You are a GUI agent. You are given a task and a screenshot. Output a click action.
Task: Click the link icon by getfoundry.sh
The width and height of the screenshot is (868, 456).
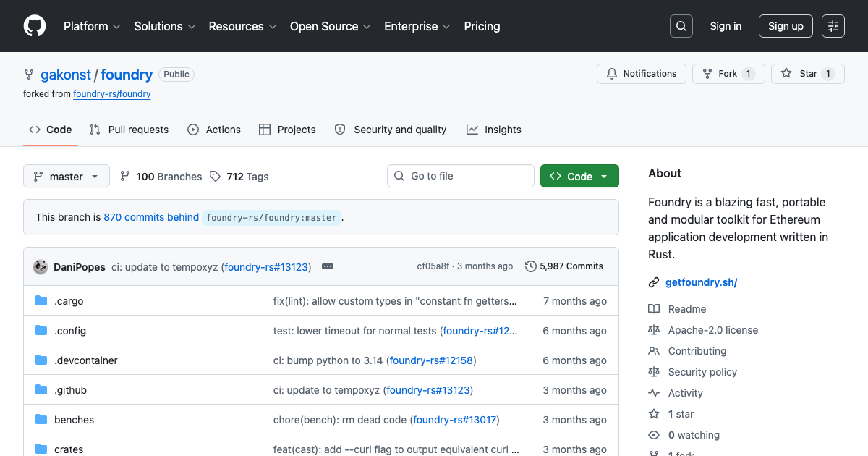coord(654,282)
